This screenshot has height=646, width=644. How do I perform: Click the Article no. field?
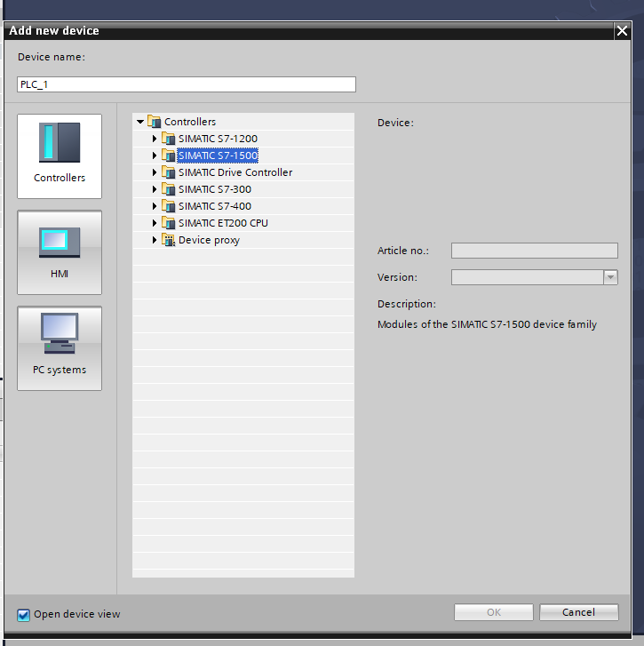point(534,251)
